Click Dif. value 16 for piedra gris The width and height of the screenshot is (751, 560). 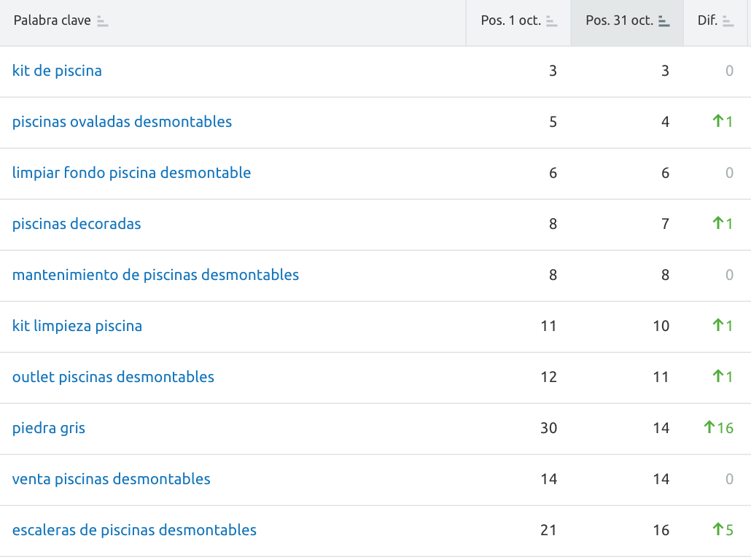pyautogui.click(x=718, y=428)
